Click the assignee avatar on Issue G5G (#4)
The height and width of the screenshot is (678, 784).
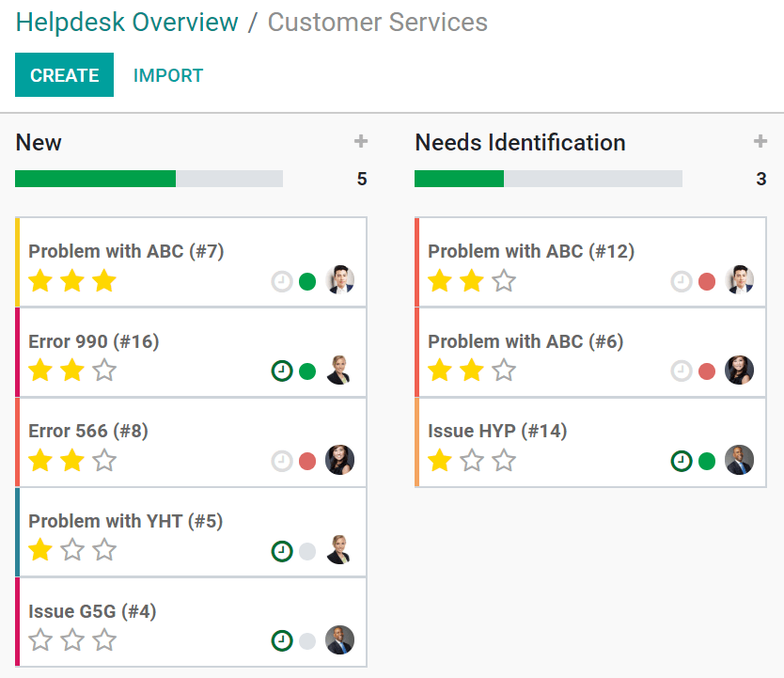339,639
